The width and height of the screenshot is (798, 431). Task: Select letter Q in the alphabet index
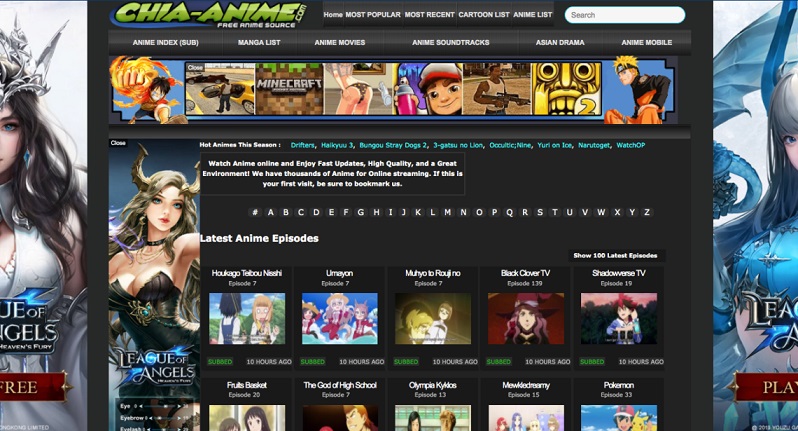[x=509, y=212]
